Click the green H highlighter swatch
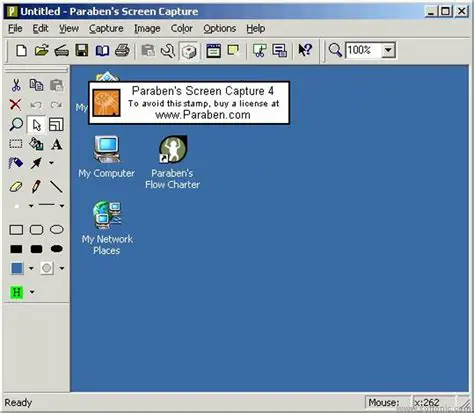Viewport: 474px width, 413px height. click(17, 292)
